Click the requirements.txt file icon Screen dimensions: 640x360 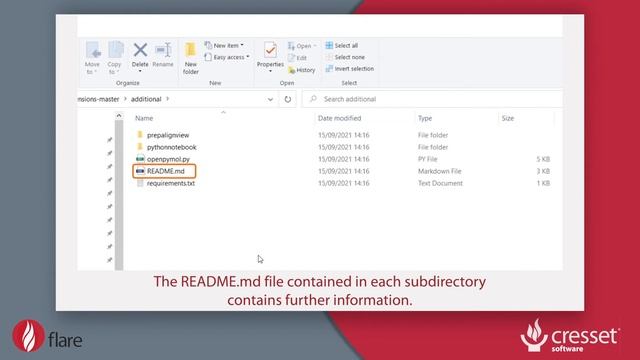tap(140, 183)
